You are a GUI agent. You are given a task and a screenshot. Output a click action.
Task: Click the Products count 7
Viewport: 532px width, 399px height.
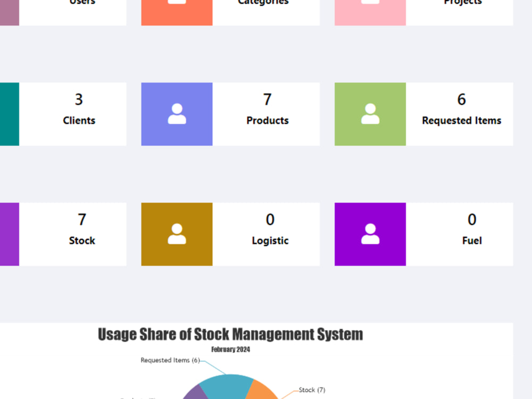(x=268, y=99)
